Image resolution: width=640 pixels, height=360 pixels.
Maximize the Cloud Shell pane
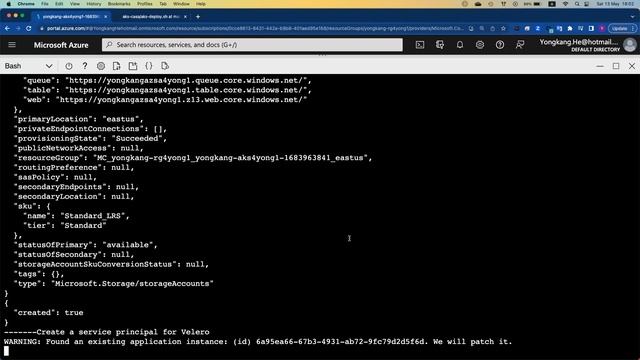click(x=616, y=66)
